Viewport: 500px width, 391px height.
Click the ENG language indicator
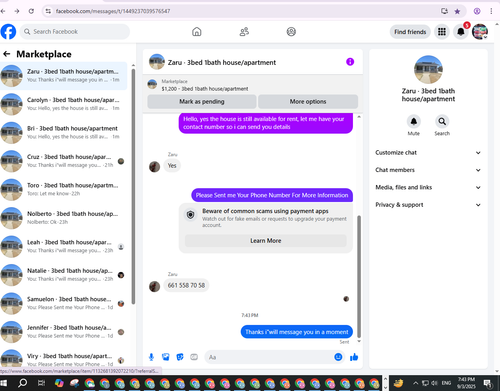click(x=446, y=383)
